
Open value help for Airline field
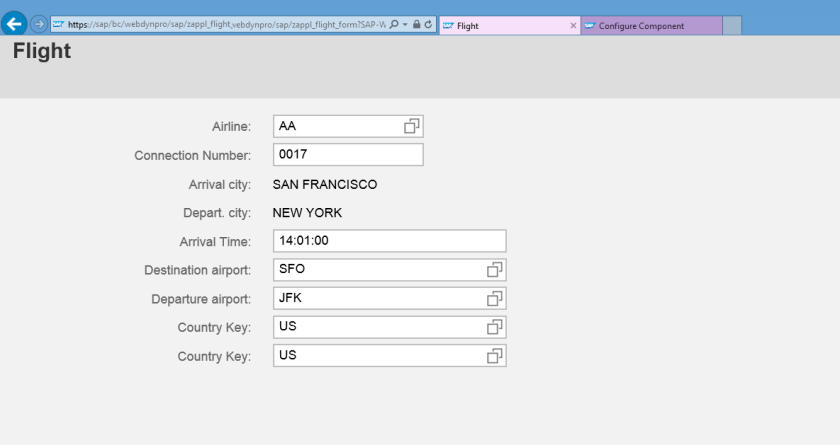click(411, 126)
